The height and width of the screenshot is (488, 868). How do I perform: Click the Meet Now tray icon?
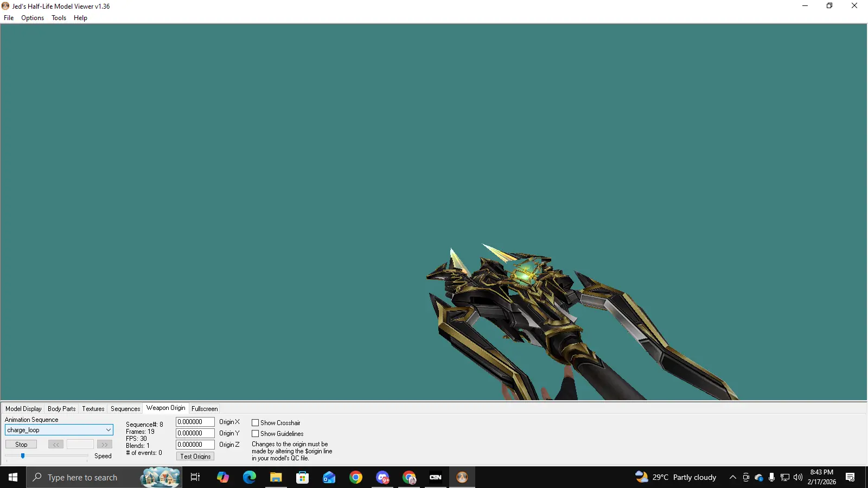(x=746, y=477)
